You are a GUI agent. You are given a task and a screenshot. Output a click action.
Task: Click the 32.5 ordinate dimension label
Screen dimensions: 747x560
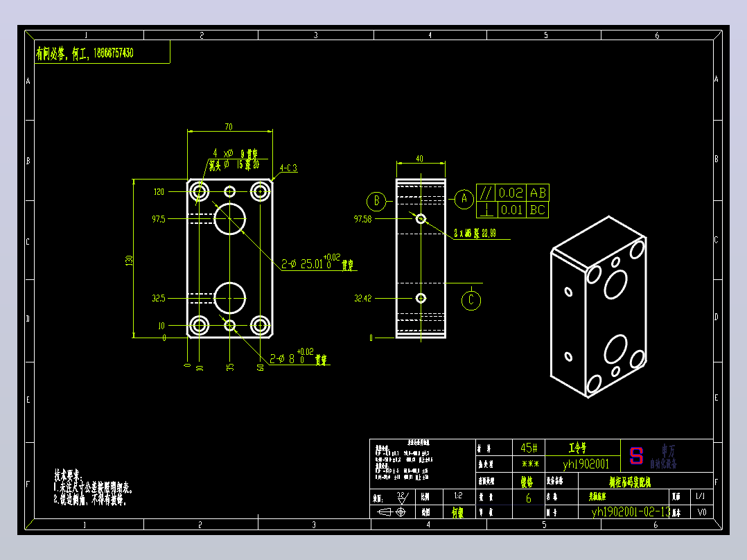click(159, 298)
